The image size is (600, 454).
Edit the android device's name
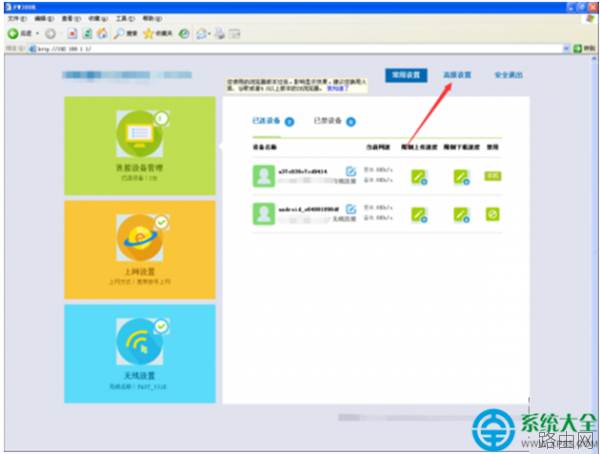click(x=351, y=209)
